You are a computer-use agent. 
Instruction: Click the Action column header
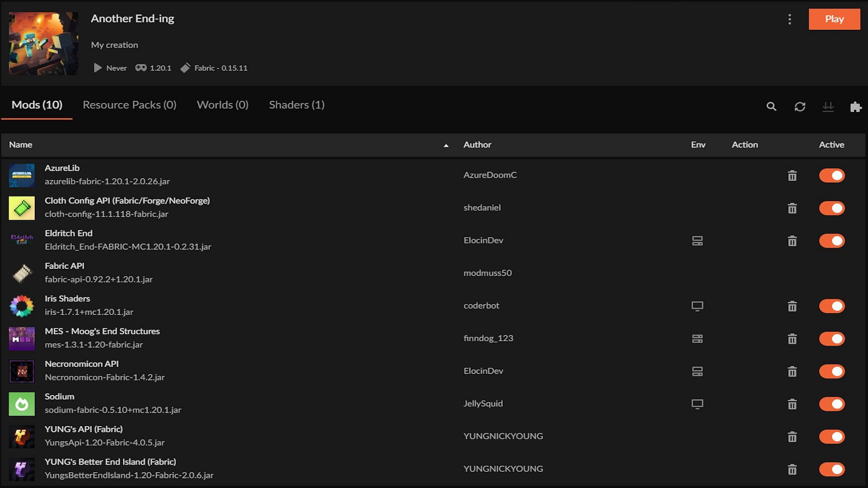745,145
